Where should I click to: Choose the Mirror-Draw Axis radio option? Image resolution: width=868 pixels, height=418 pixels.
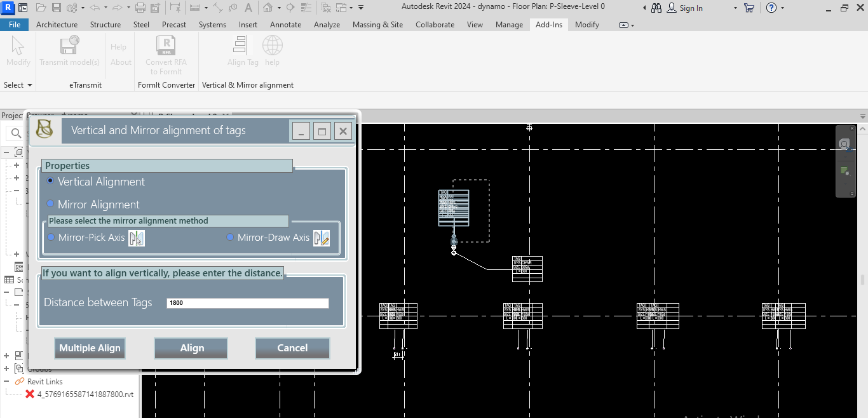(230, 238)
